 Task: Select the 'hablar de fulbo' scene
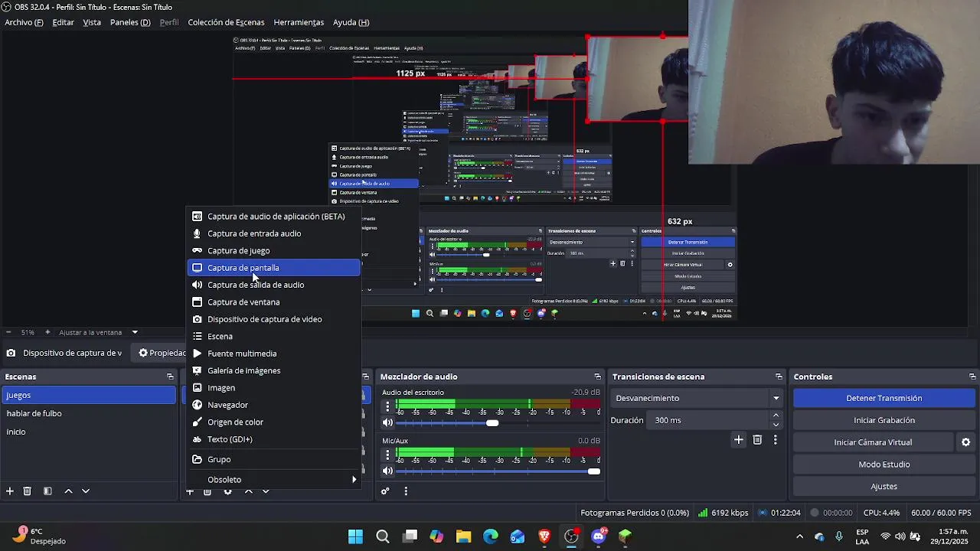click(89, 413)
